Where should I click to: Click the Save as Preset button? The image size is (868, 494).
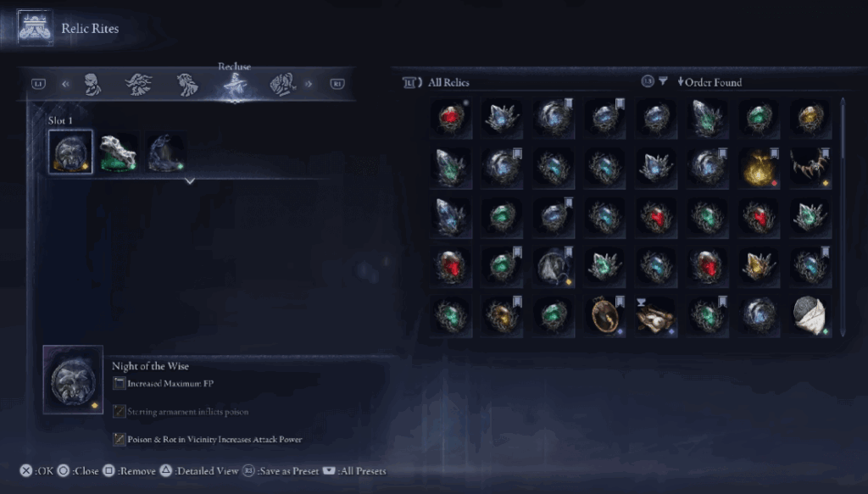point(281,471)
